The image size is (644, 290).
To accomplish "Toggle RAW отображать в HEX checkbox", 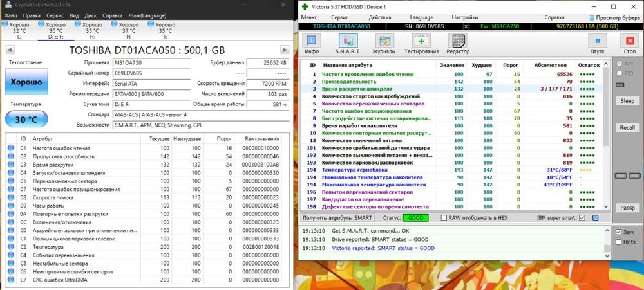I will pos(444,218).
